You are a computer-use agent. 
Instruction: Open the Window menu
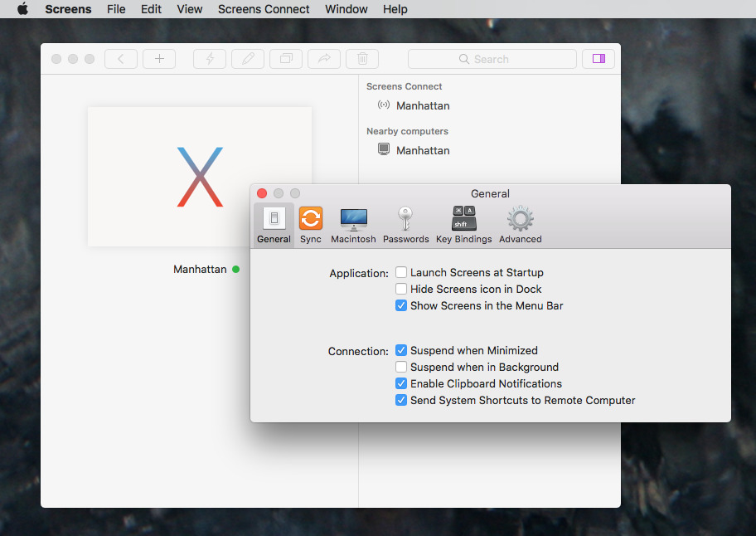pyautogui.click(x=346, y=9)
